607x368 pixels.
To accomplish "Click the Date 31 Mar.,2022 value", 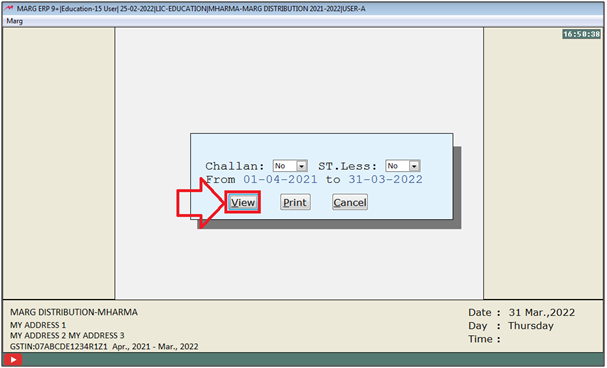I will (542, 313).
